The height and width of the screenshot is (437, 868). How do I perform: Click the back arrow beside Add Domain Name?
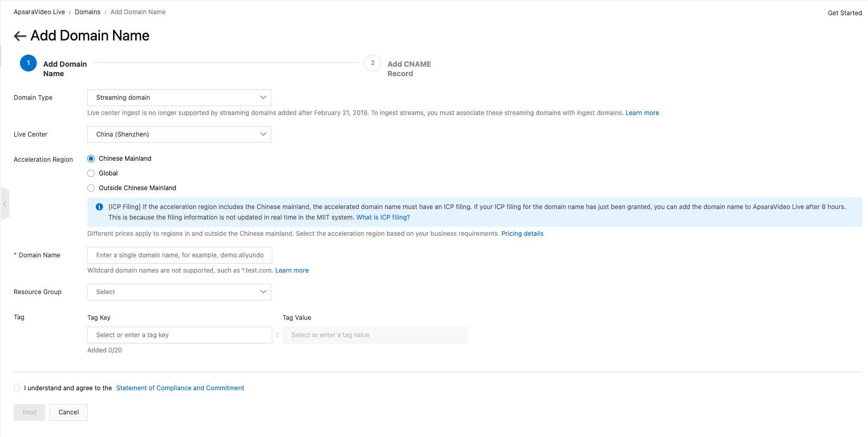[x=20, y=36]
